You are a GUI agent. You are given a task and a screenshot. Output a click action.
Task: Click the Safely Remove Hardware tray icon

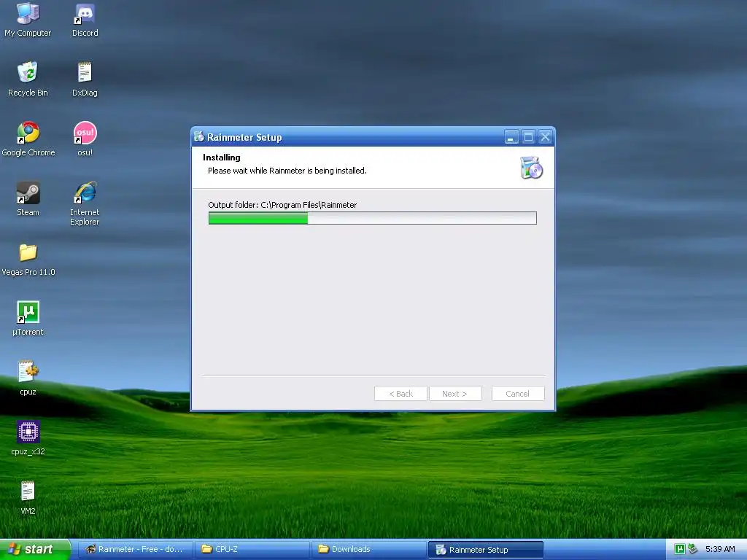[692, 549]
